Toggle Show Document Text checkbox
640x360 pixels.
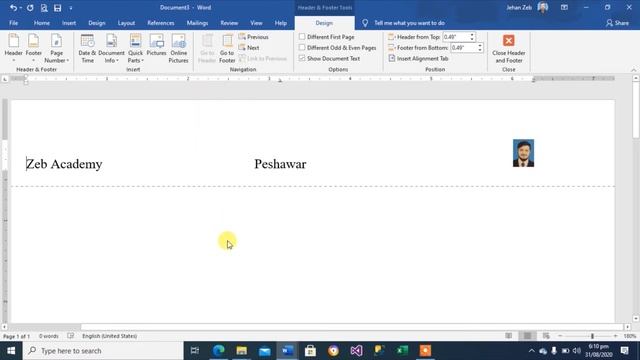coord(302,58)
